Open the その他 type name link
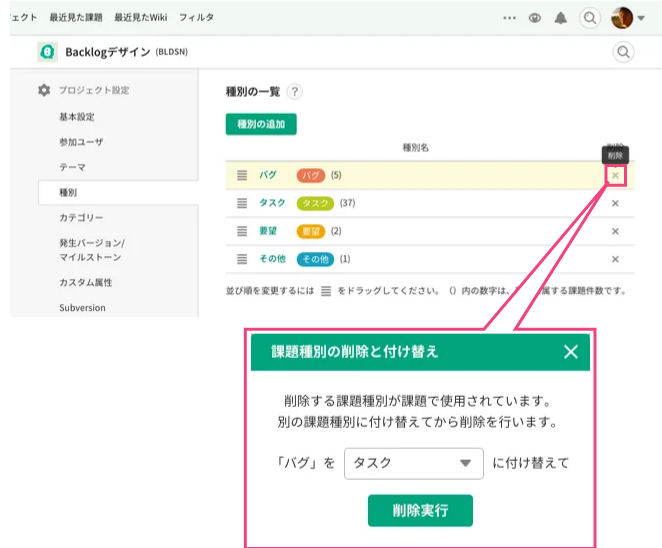Viewport: 662px width, 548px height. click(x=272, y=259)
